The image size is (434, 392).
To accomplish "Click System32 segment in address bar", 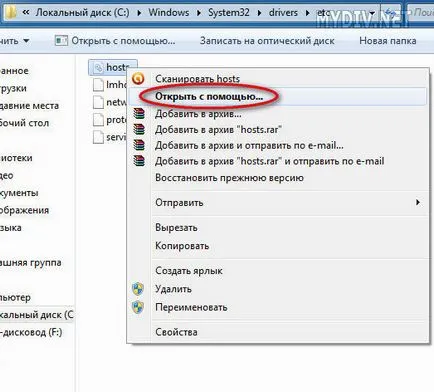I will 229,13.
